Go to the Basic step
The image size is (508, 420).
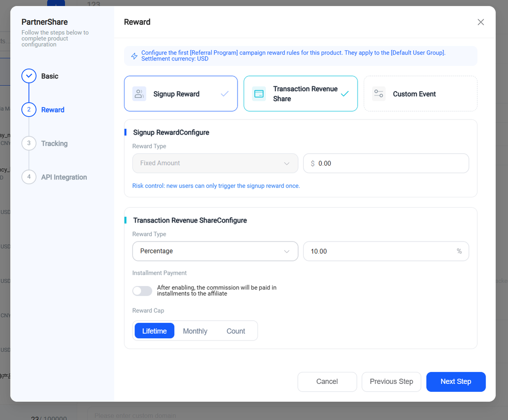point(50,76)
